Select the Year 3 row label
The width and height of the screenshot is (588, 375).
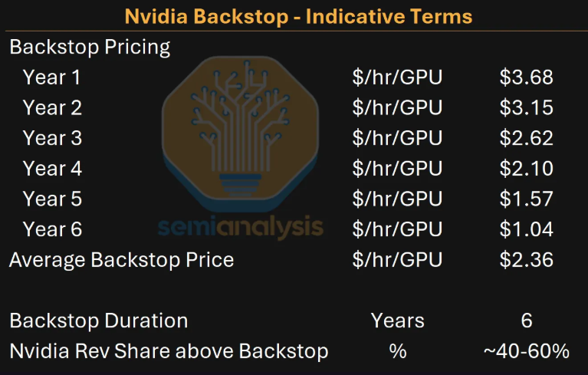[x=52, y=138]
